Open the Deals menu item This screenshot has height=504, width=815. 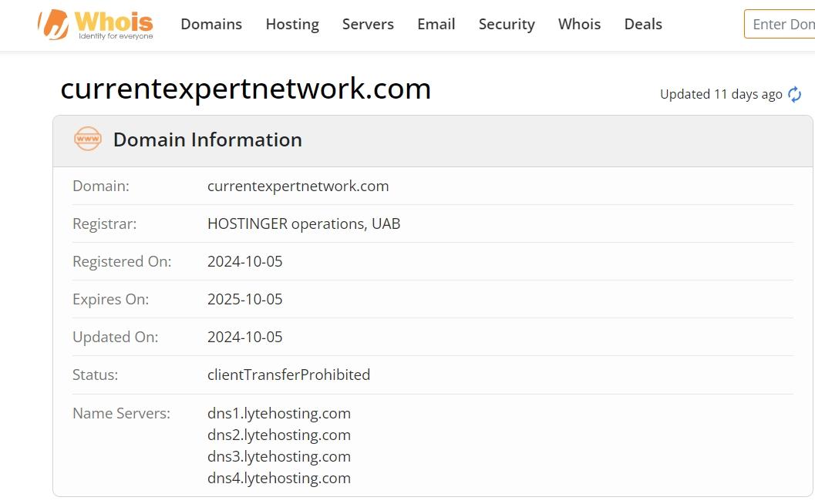coord(643,24)
